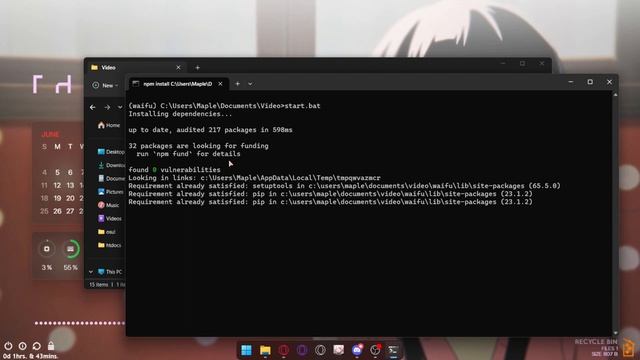Click the clock icon beside the power icon
This screenshot has width=640, height=360.
pyautogui.click(x=22, y=346)
